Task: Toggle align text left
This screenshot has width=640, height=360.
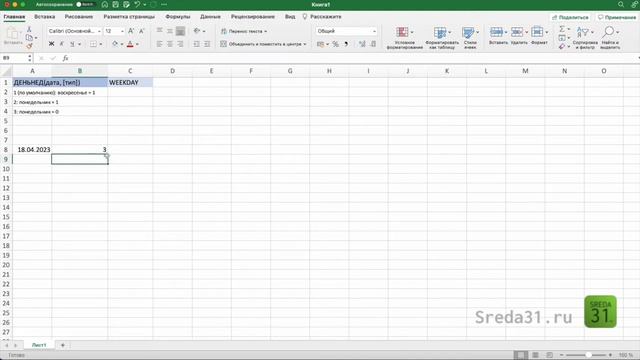Action: tap(159, 44)
